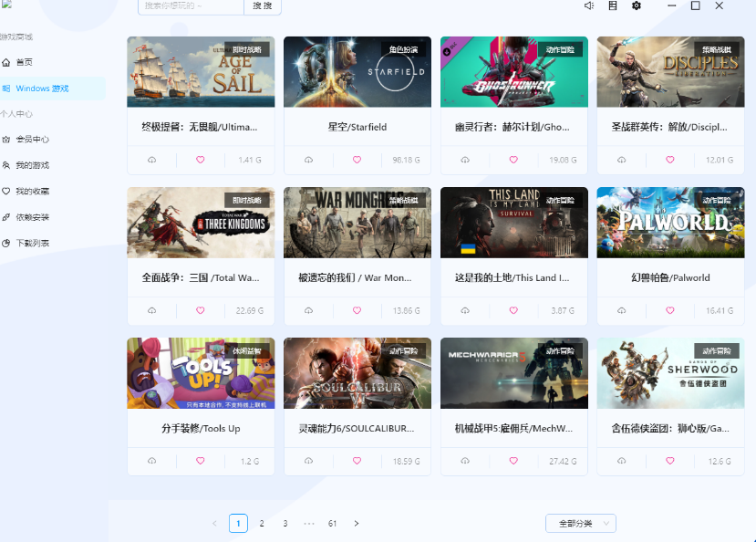Open the list/notes icon in title bar
756x542 pixels.
pos(612,5)
